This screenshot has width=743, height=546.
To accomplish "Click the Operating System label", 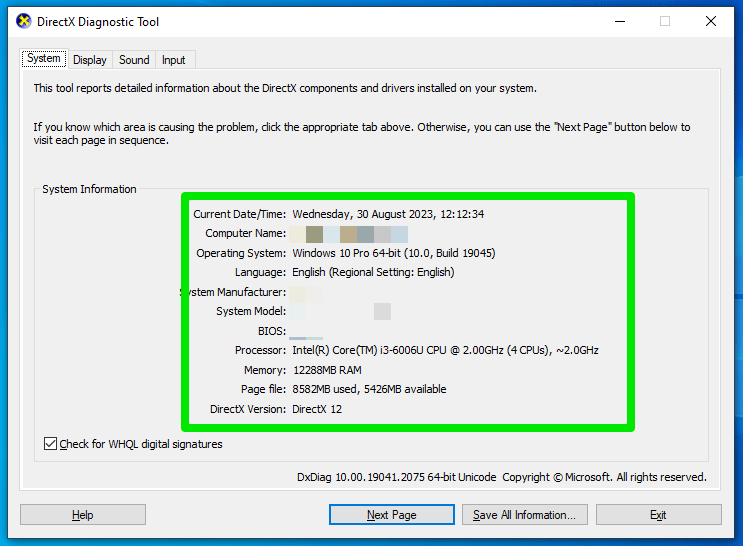I will 241,253.
